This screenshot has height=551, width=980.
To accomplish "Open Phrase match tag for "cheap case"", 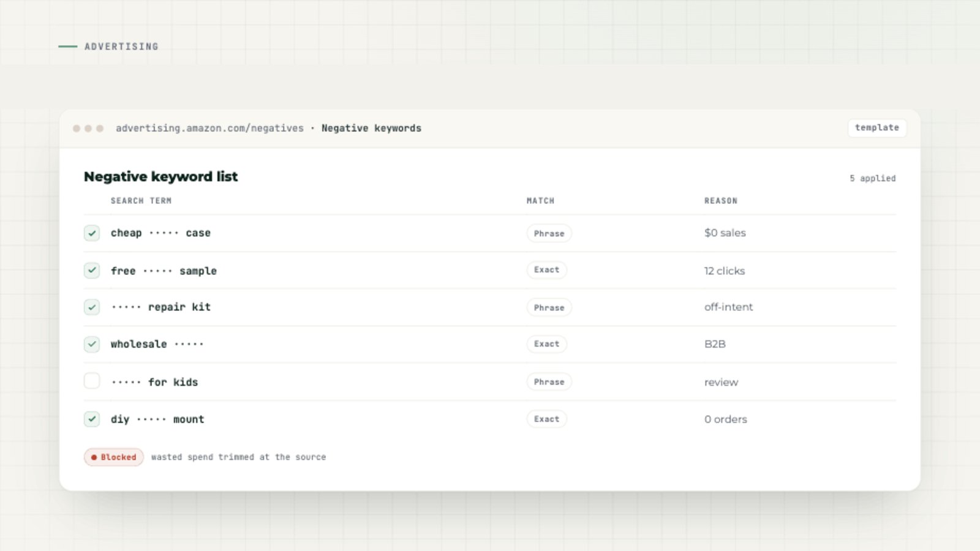I will tap(549, 233).
